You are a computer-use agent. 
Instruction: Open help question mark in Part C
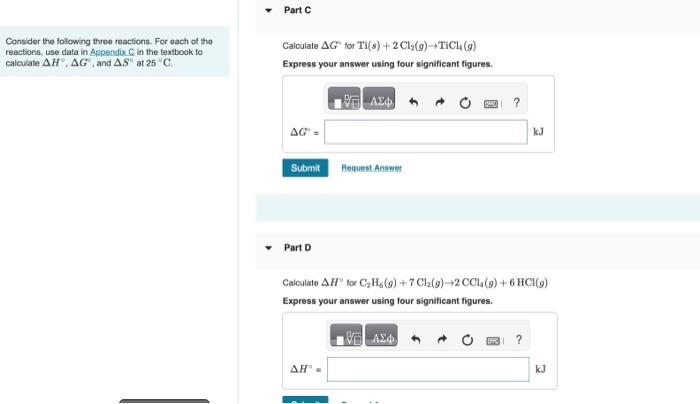[517, 103]
